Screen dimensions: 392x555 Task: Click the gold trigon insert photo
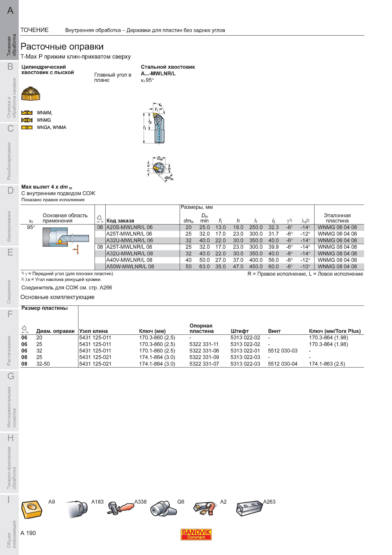31,93
